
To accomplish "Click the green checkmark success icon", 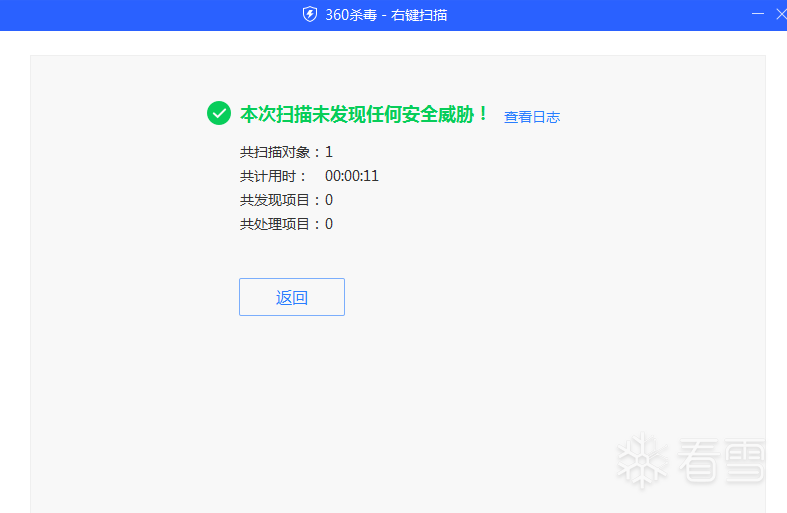I will [x=219, y=113].
